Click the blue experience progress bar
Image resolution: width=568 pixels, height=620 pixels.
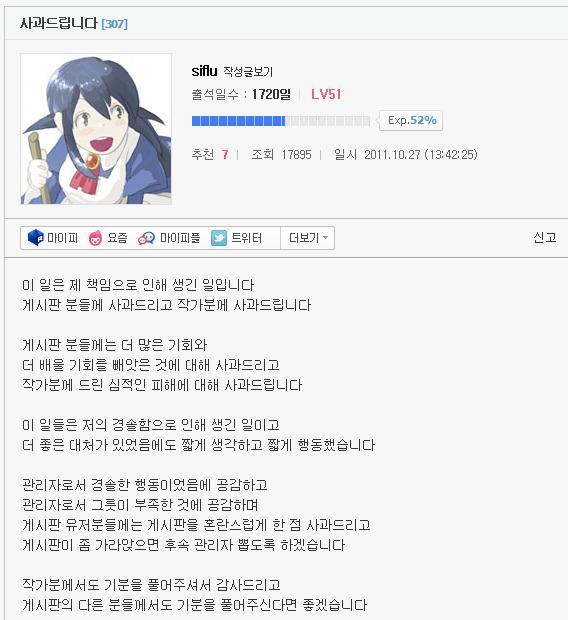click(281, 121)
